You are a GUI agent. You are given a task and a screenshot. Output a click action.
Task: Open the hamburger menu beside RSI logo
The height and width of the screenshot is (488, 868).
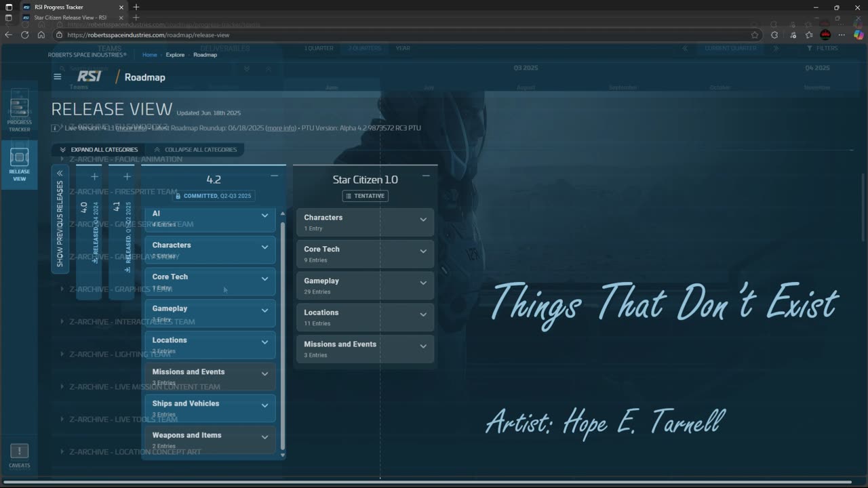[58, 77]
